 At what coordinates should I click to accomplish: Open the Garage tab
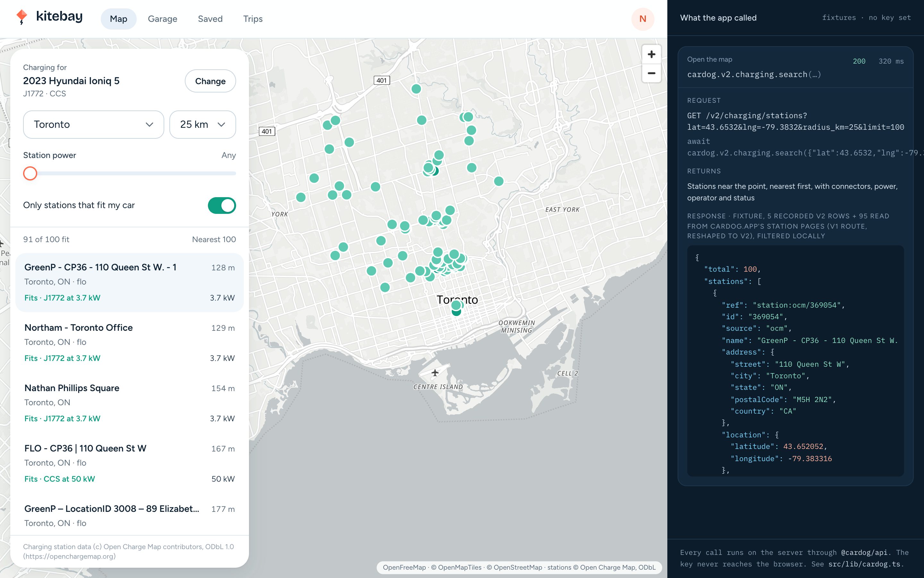[162, 19]
